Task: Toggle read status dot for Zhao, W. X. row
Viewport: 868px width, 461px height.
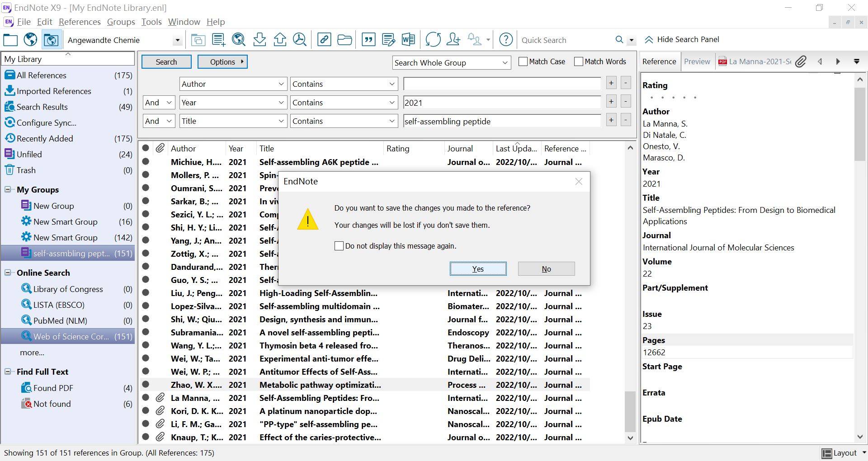Action: tap(146, 385)
